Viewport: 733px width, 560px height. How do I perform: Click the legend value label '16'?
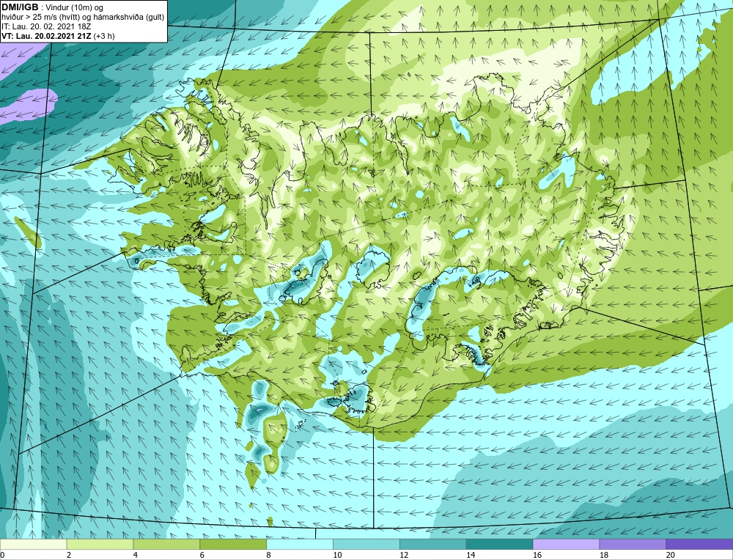coord(537,556)
